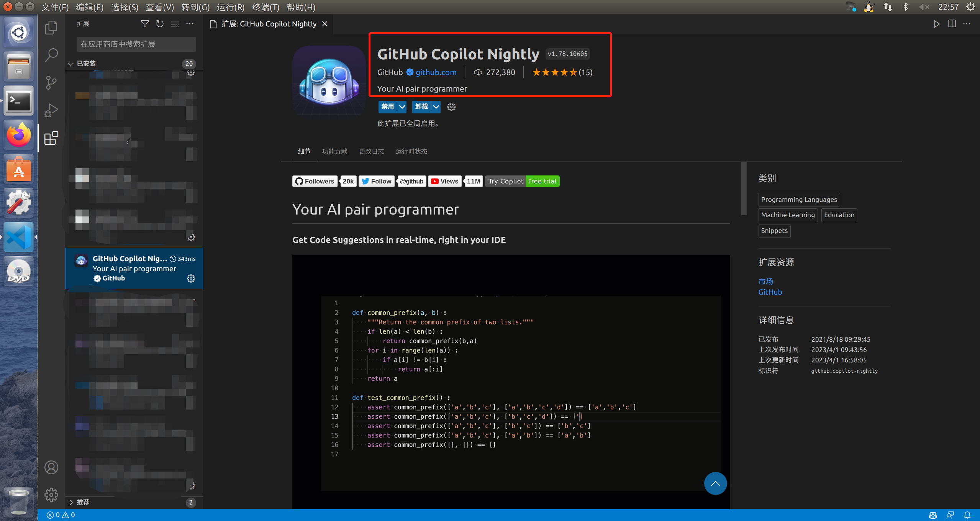The width and height of the screenshot is (980, 521).
Task: Click the Copilot status icon in status bar
Action: coord(933,515)
